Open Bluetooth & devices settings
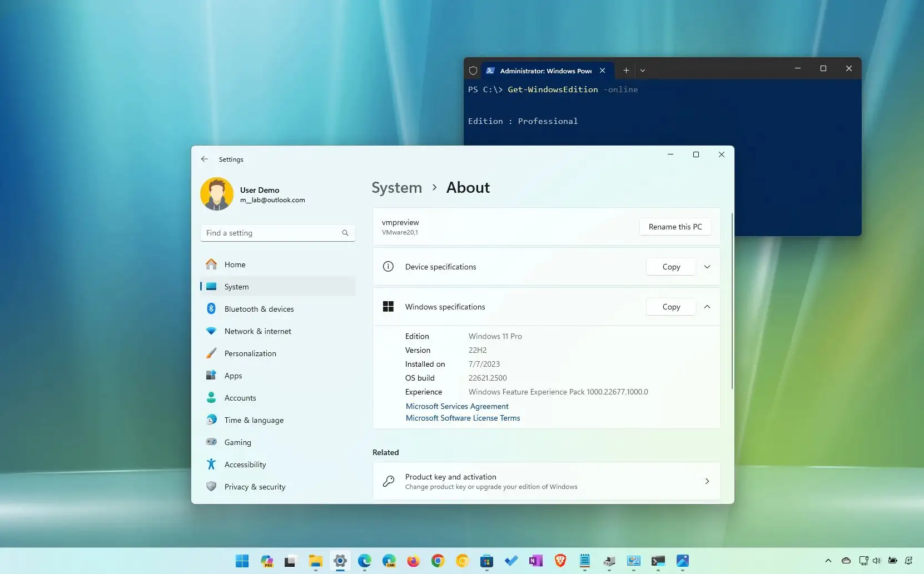924x574 pixels. coord(277,309)
